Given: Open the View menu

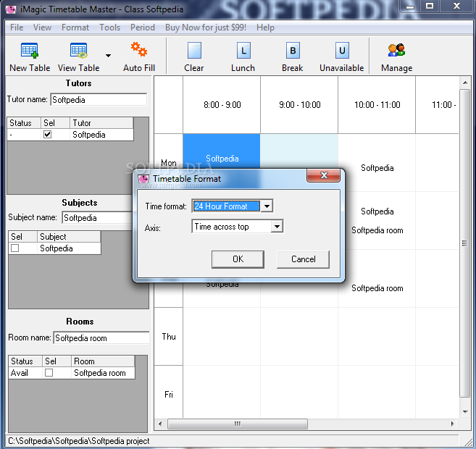Looking at the screenshot, I should [x=42, y=28].
